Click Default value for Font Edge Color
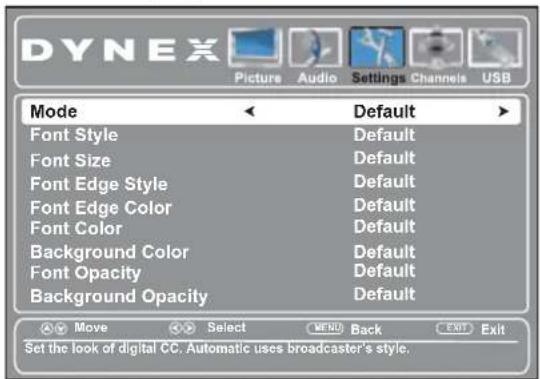 tap(384, 205)
